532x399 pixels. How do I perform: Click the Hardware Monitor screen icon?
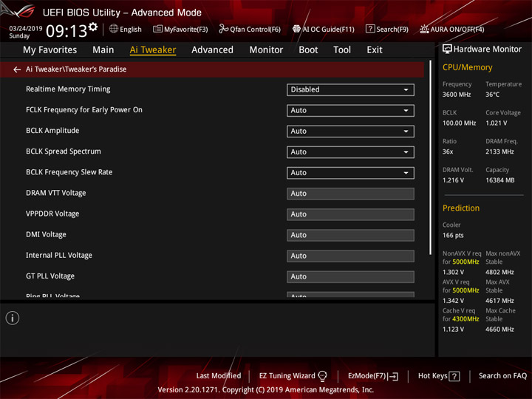click(447, 50)
